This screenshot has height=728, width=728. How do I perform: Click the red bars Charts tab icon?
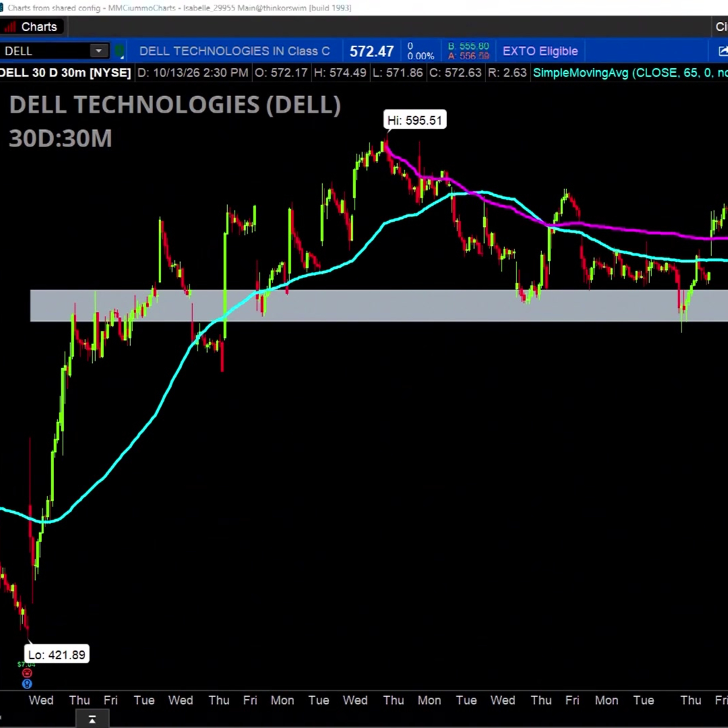pos(10,27)
